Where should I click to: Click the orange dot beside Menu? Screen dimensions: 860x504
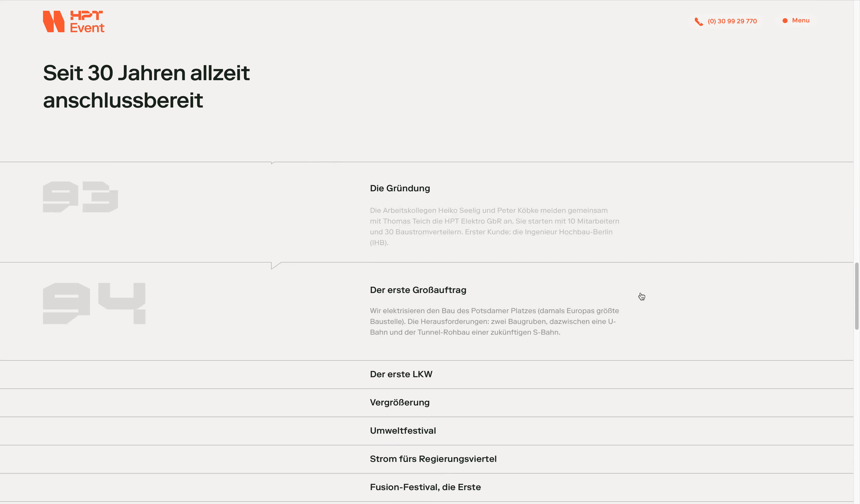tap(785, 20)
